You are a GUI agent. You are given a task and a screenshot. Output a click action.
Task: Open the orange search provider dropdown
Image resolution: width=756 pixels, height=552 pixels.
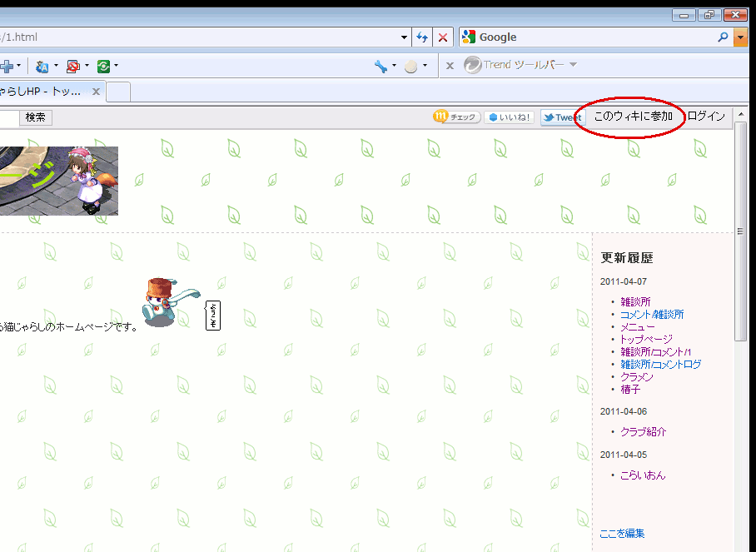point(740,37)
